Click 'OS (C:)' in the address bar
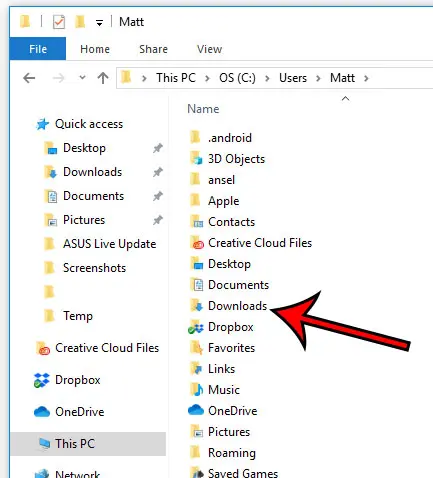Viewport: 433px width, 478px height. coord(237,78)
